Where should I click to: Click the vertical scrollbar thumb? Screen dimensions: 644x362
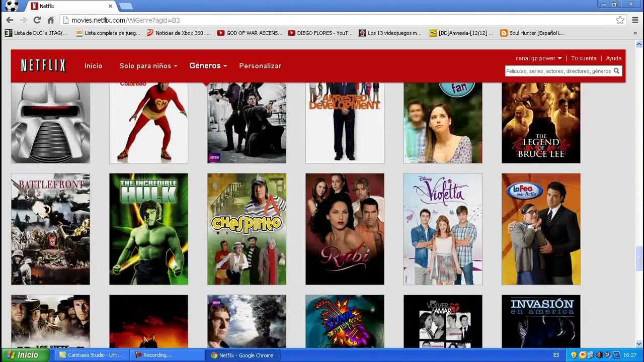click(639, 258)
